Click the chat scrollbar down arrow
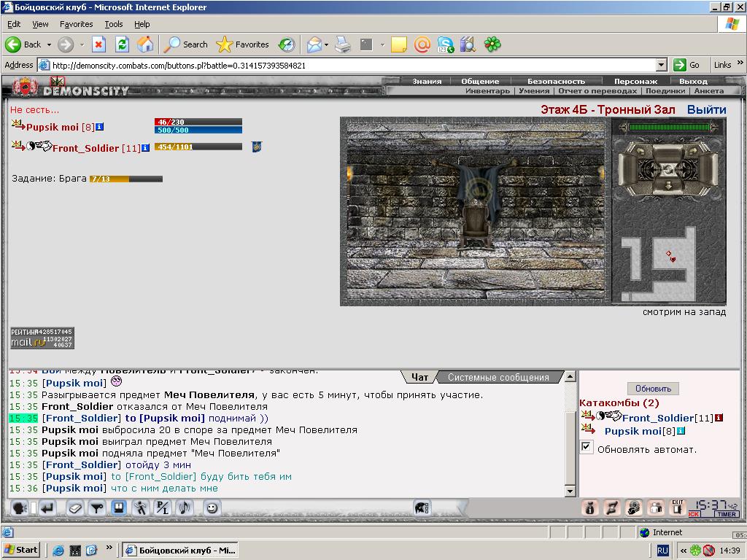The image size is (747, 560). pos(570,491)
